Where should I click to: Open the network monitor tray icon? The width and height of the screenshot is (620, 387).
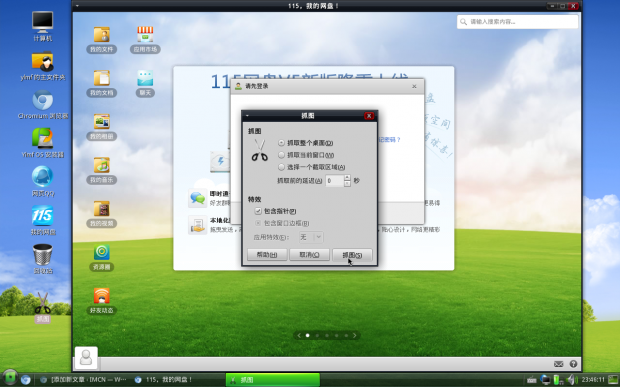[x=546, y=380]
